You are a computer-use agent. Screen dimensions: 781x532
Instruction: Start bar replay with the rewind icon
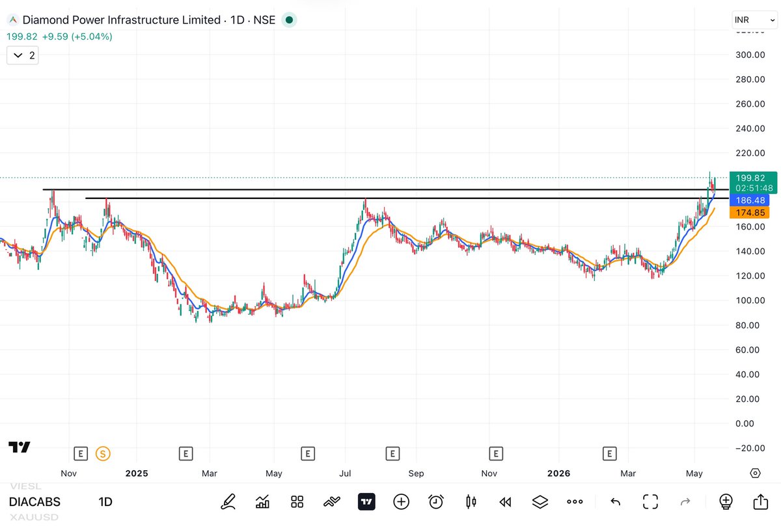(505, 501)
